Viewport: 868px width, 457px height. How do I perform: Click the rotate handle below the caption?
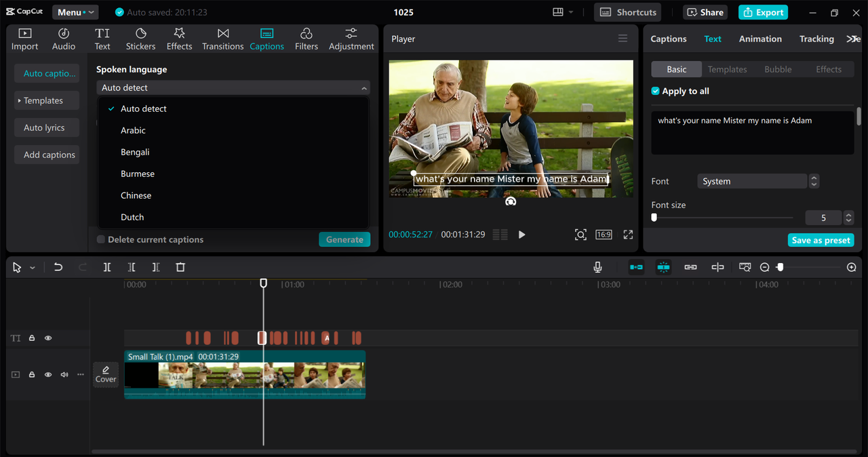(x=511, y=201)
